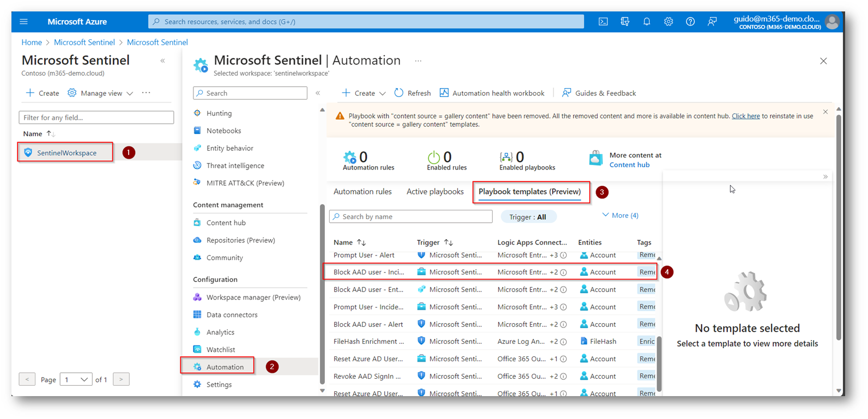The height and width of the screenshot is (419, 868).
Task: Click the templates list vertical scrollbar
Action: [659, 364]
